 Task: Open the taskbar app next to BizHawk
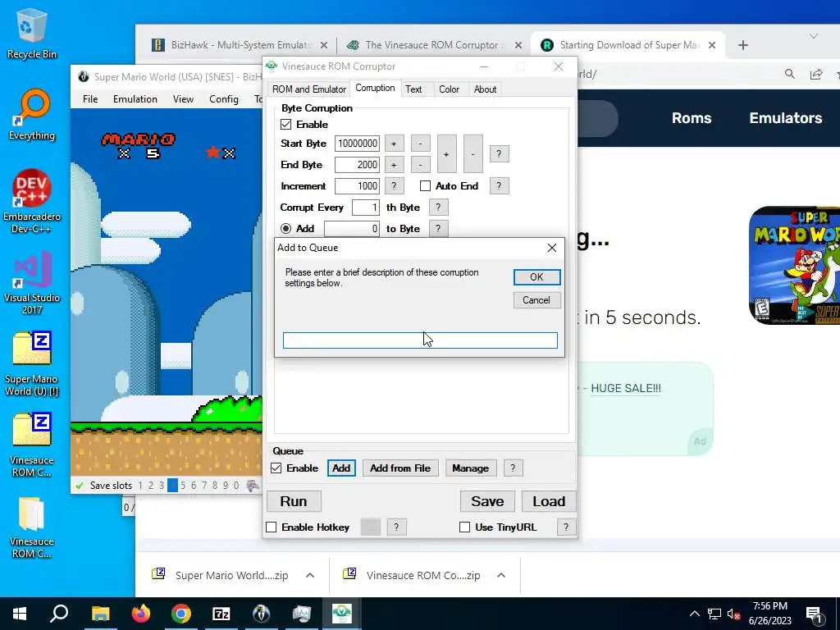tap(302, 614)
